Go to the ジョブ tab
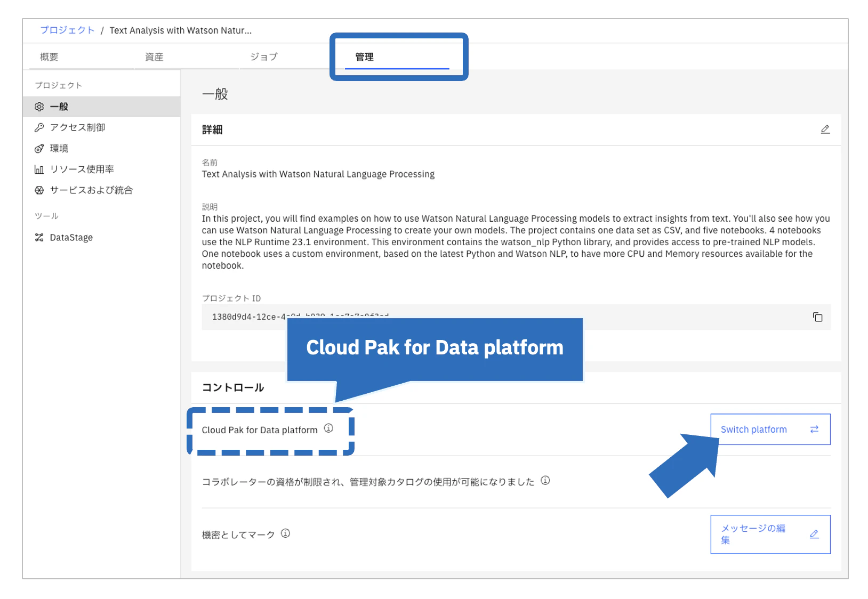This screenshot has height=599, width=868. 264,57
